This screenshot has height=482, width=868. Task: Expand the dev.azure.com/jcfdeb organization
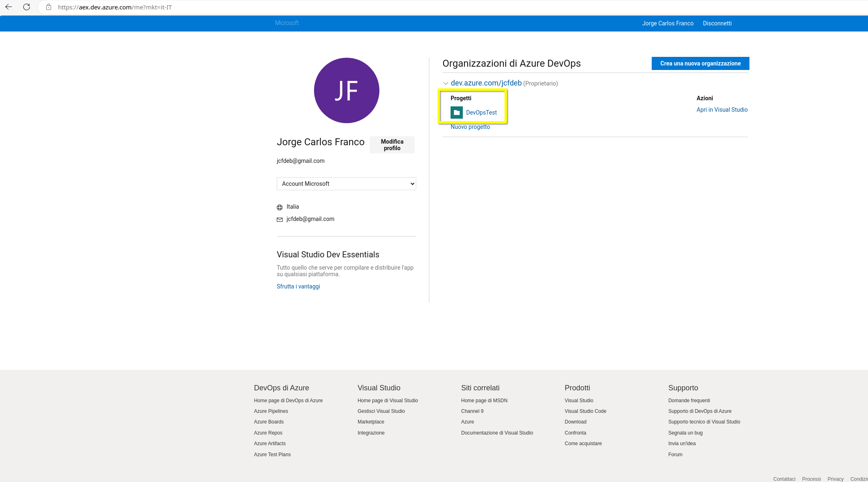pyautogui.click(x=445, y=83)
